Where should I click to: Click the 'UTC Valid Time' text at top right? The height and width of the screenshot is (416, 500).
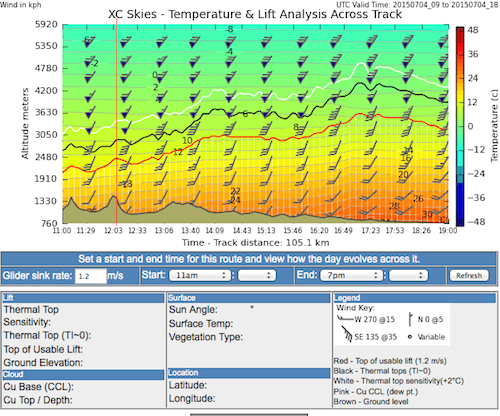coord(417,5)
